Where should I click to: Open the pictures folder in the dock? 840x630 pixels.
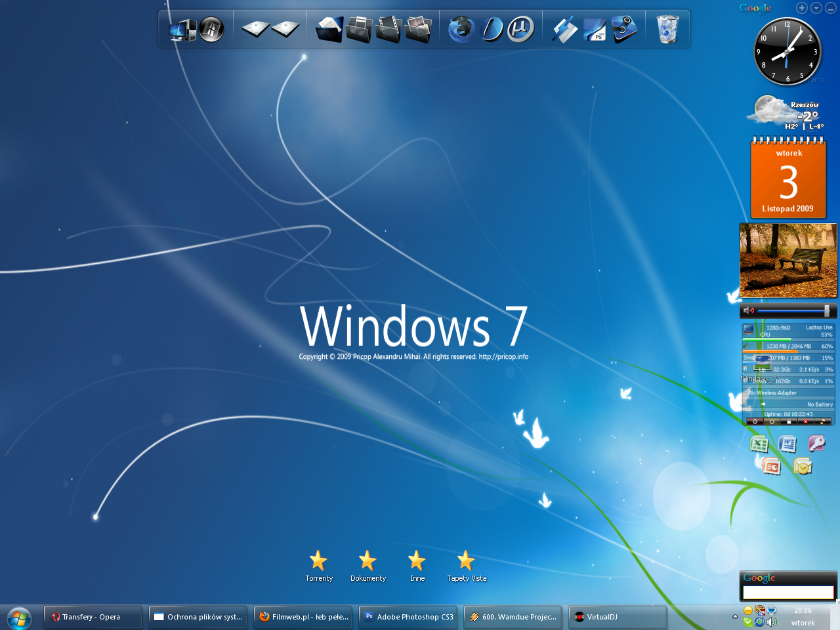coord(418,30)
